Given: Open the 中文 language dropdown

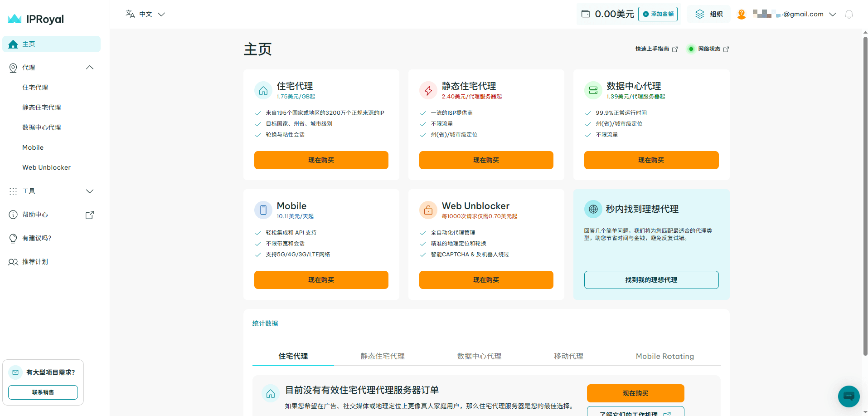Looking at the screenshot, I should (x=145, y=14).
